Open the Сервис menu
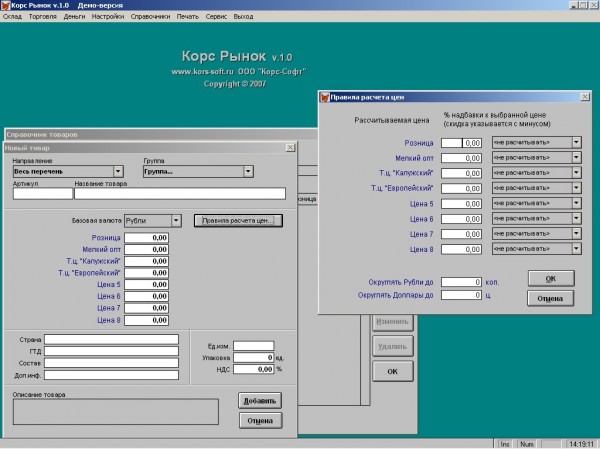Screen dimensions: 600x449 point(214,17)
